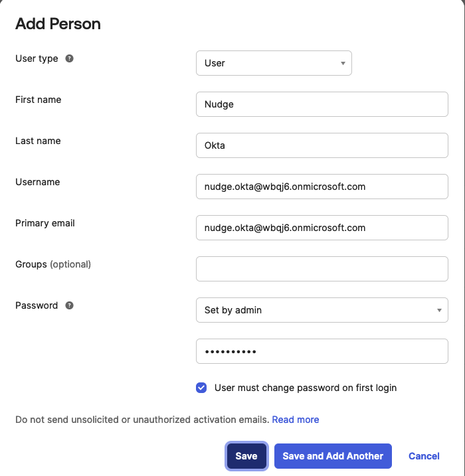Click the Password help icon
This screenshot has height=476, width=465.
tap(70, 305)
